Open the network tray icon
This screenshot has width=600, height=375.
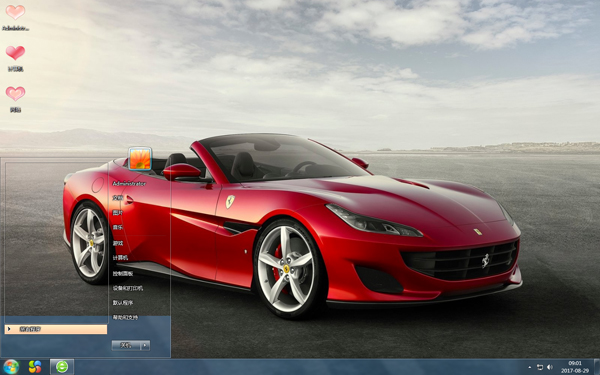[540, 367]
